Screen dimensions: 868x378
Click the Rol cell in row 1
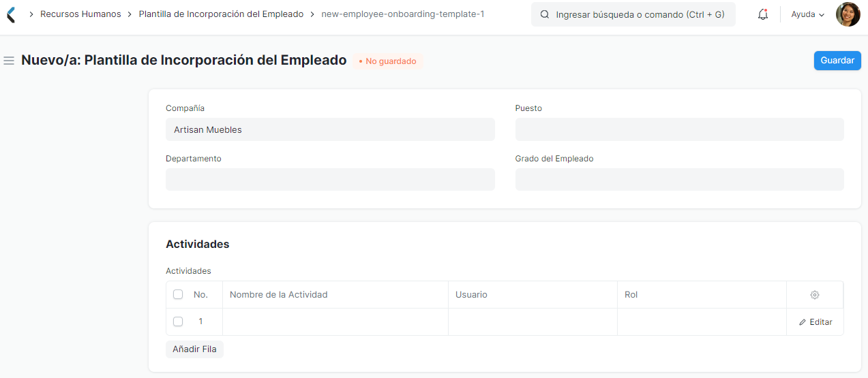pos(702,322)
